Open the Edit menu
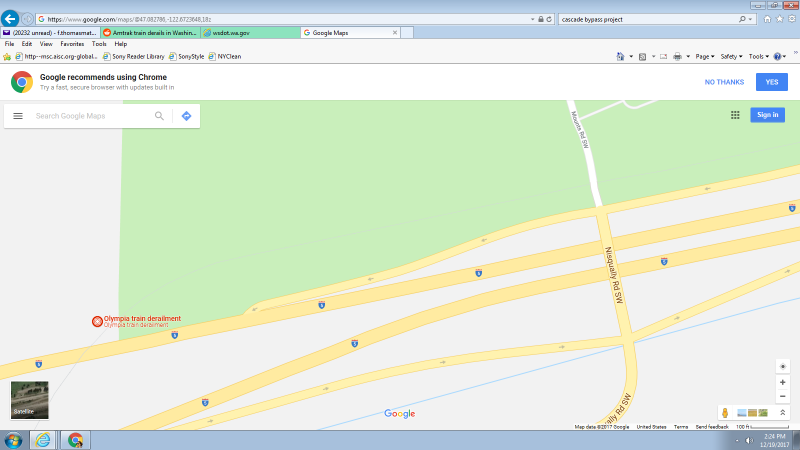The image size is (800, 450). pyautogui.click(x=27, y=44)
